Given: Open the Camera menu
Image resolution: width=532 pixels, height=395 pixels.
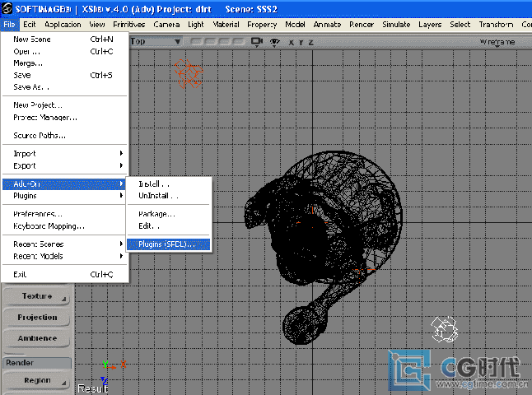Looking at the screenshot, I should coord(166,25).
